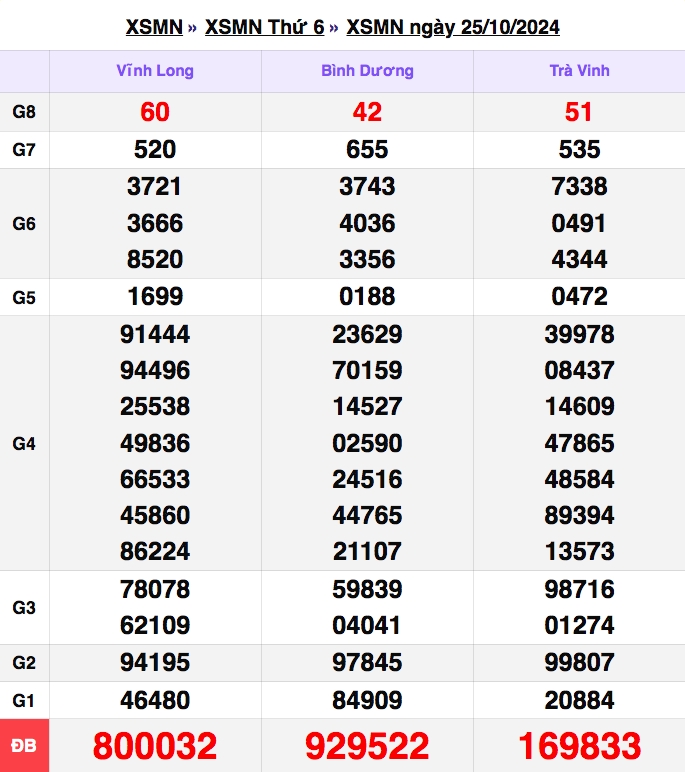Select the Vĩnh Long column header

(x=155, y=71)
